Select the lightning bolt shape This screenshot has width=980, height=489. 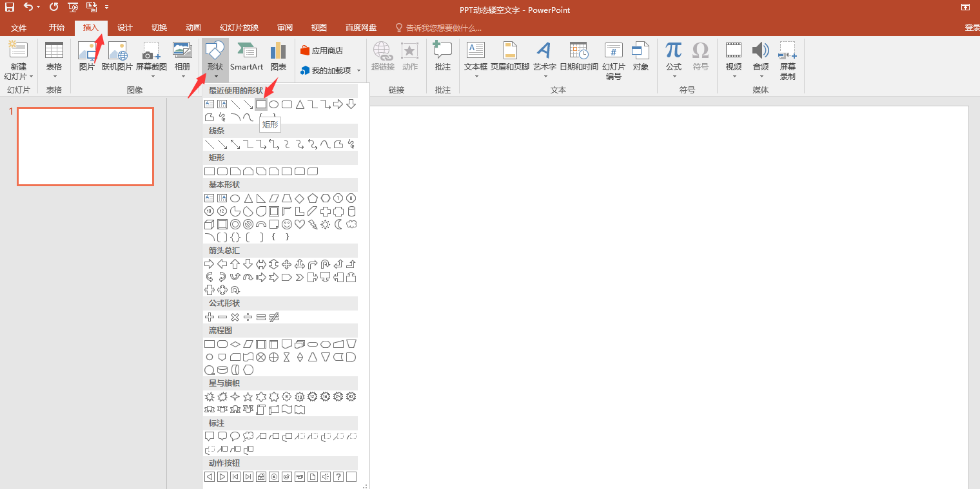point(313,224)
